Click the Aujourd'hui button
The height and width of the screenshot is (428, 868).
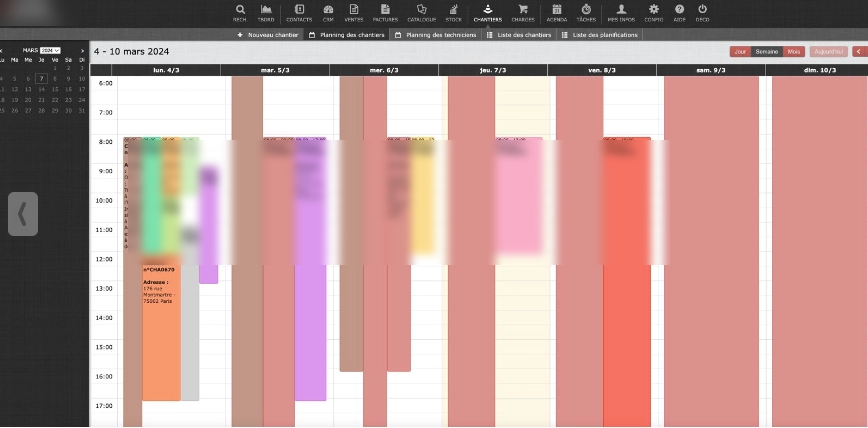tap(829, 51)
